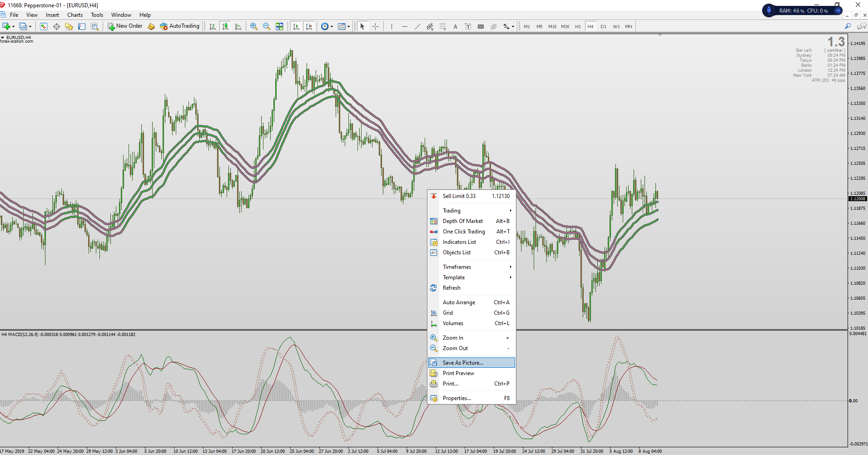Toggle the AutoTrading button
The image size is (868, 455).
click(x=180, y=26)
